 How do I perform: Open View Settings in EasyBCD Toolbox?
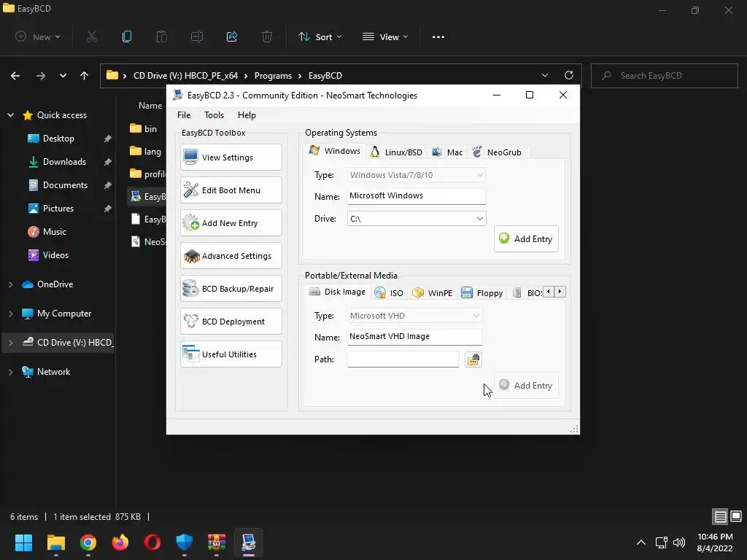pos(231,157)
